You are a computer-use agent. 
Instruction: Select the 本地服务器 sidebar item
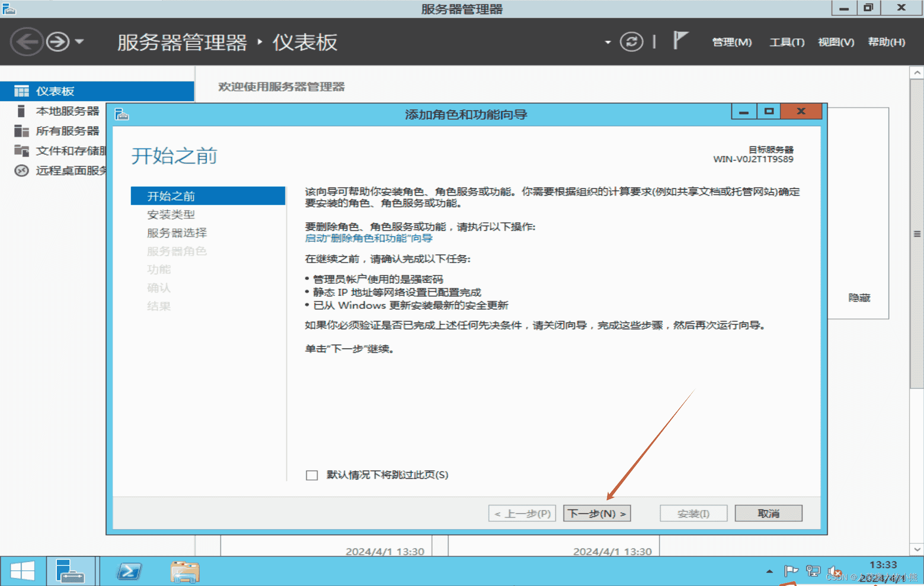click(68, 111)
